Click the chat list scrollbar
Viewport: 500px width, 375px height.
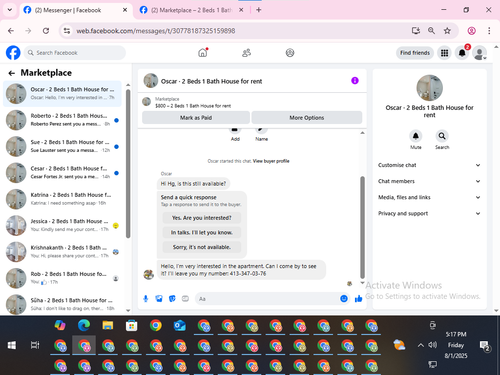click(x=128, y=163)
